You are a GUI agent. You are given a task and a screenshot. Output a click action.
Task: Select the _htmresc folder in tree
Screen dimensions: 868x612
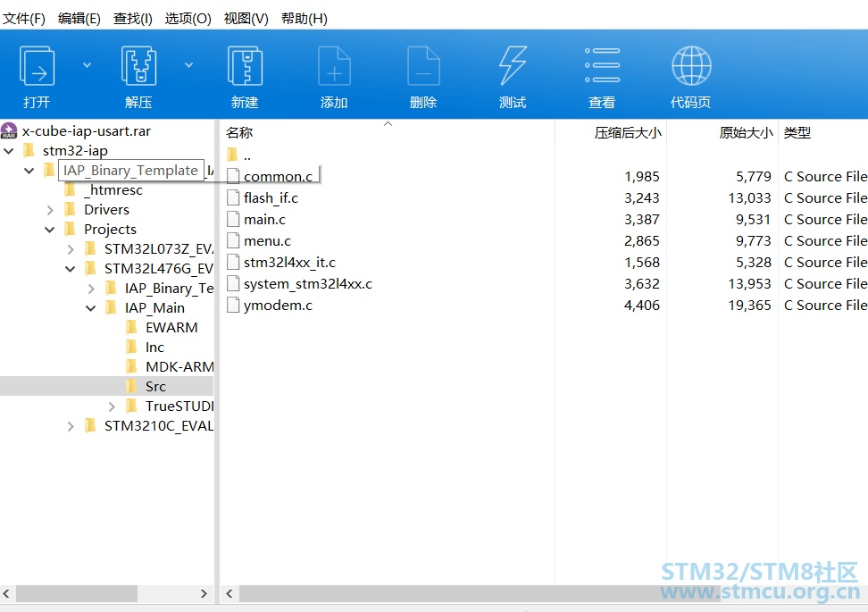(113, 190)
